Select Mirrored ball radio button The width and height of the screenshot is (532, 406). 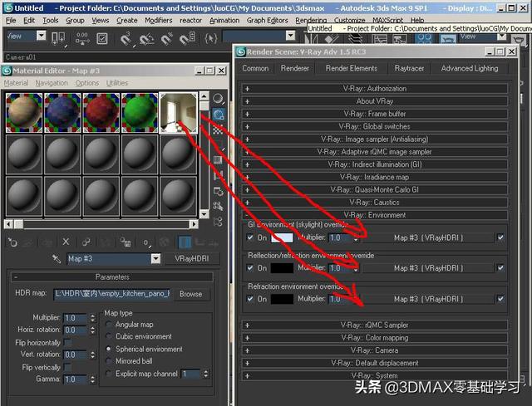coord(109,361)
